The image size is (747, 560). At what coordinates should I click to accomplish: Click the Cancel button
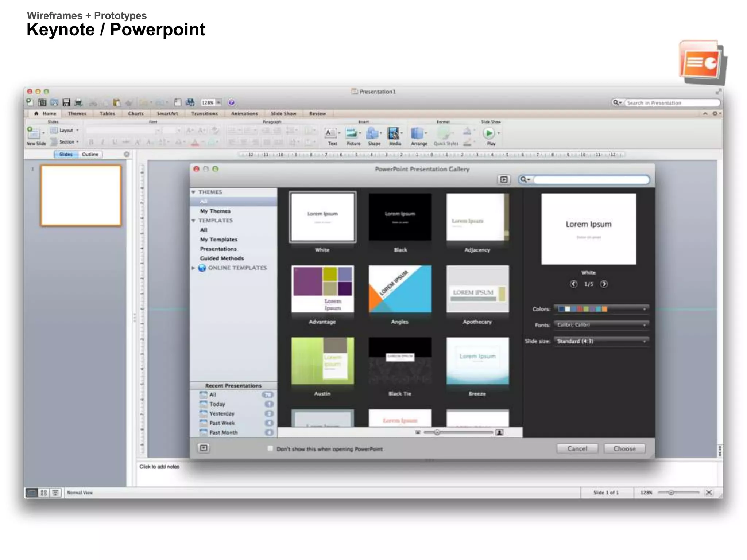(577, 449)
